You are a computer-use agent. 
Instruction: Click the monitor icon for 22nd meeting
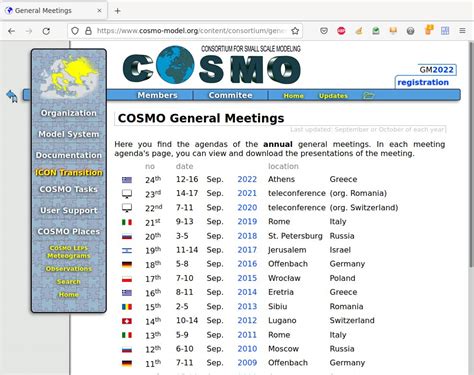(x=127, y=208)
